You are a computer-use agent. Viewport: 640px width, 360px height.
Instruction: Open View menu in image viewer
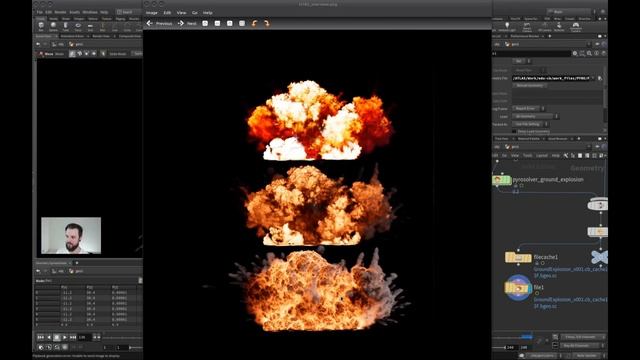(181, 13)
